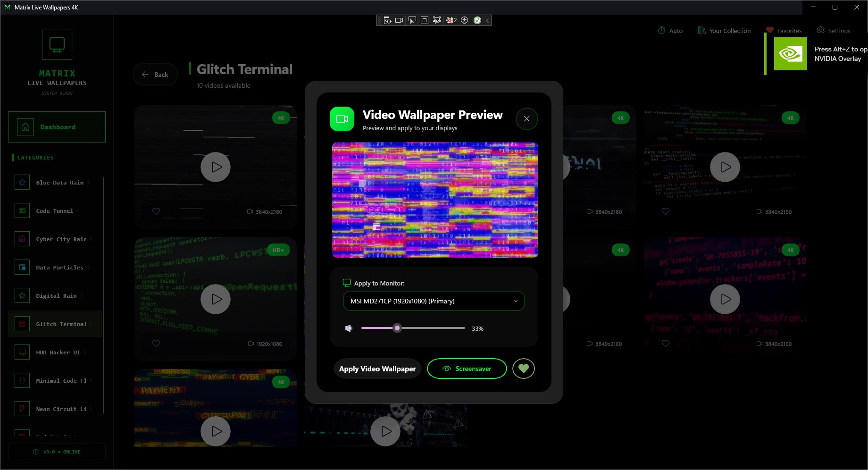Image resolution: width=868 pixels, height=470 pixels.
Task: Toggle Track Focused Element in debug toolbar
Action: (437, 20)
